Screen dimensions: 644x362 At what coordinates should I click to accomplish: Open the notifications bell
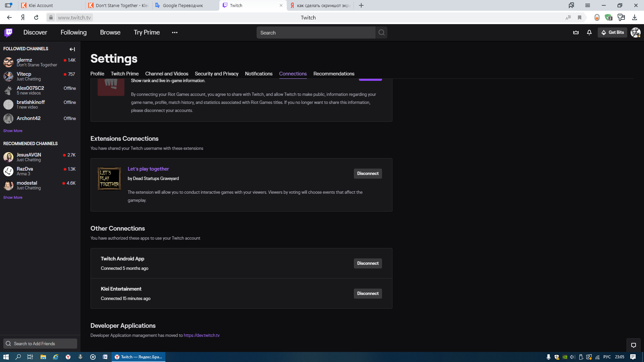pyautogui.click(x=589, y=33)
